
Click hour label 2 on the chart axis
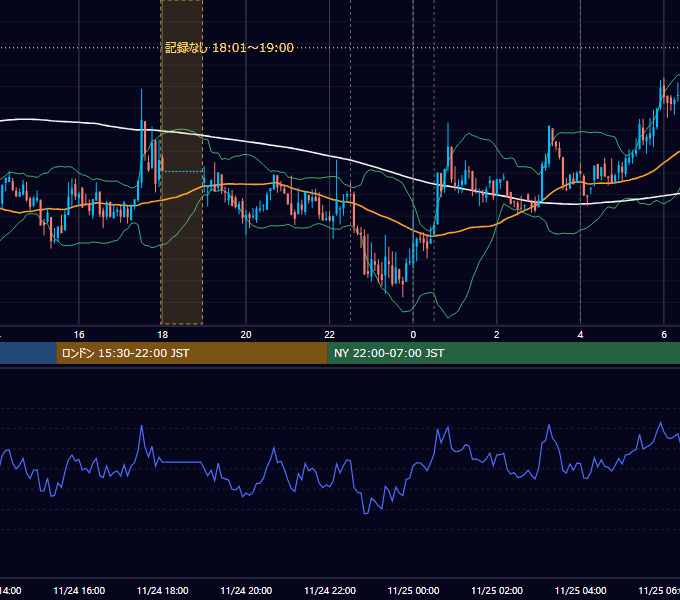497,335
